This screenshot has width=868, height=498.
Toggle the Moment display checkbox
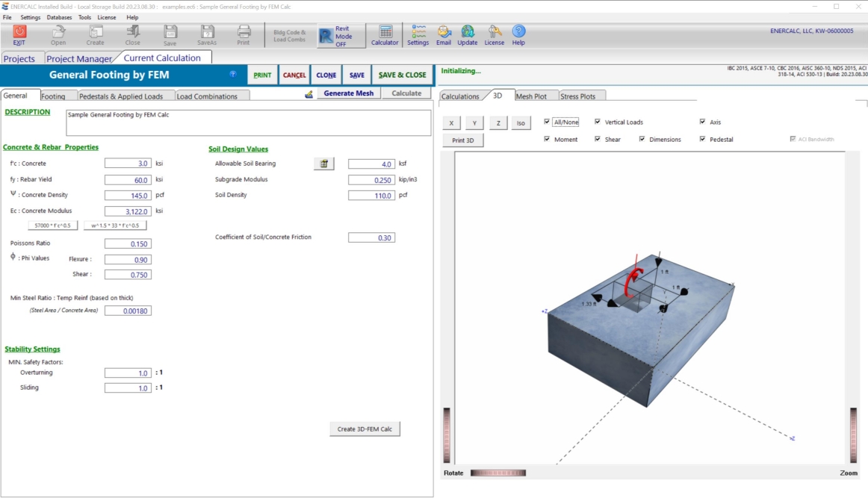click(548, 139)
